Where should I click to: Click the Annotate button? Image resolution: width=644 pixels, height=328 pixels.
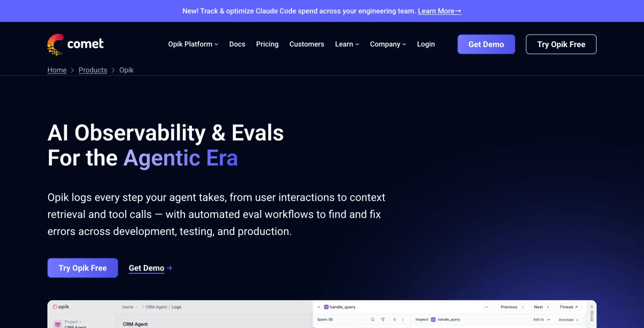pyautogui.click(x=568, y=320)
